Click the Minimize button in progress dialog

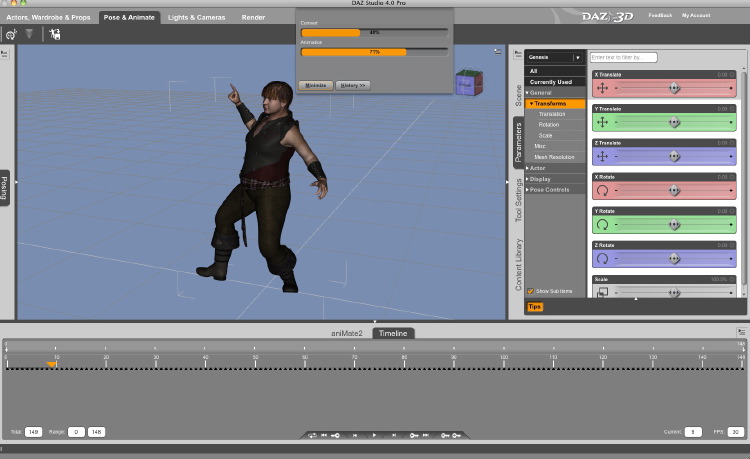(x=316, y=85)
